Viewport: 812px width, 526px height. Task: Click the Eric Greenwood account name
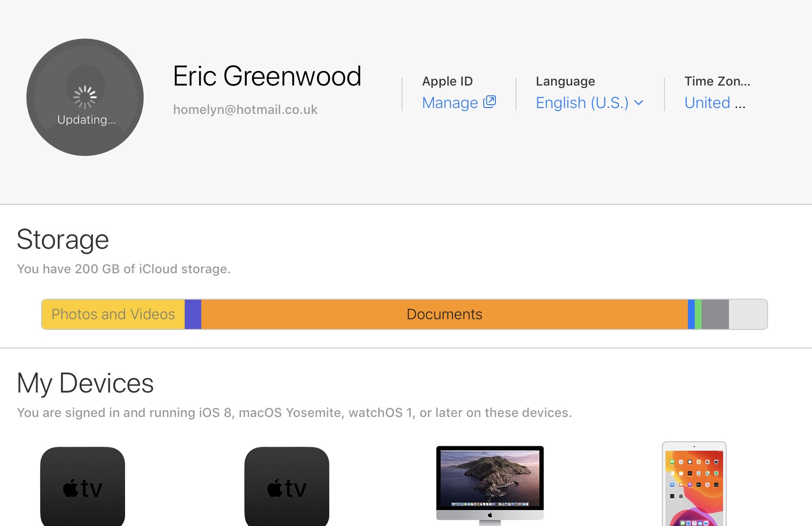click(x=267, y=76)
